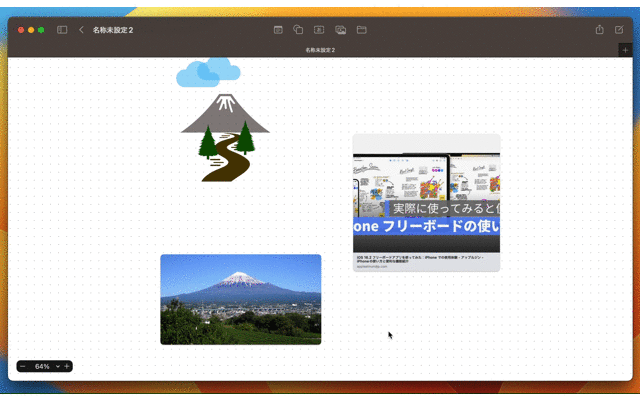The width and height of the screenshot is (640, 400).
Task: Select the 名称未設定 2 tab
Action: (x=320, y=50)
